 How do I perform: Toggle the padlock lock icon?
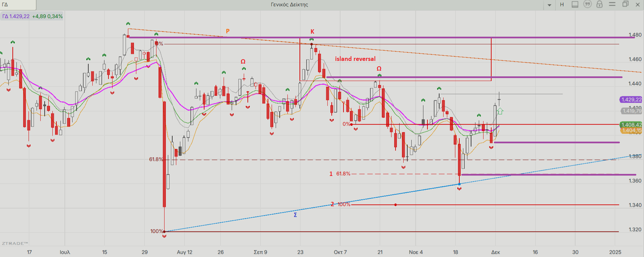coord(599,4)
